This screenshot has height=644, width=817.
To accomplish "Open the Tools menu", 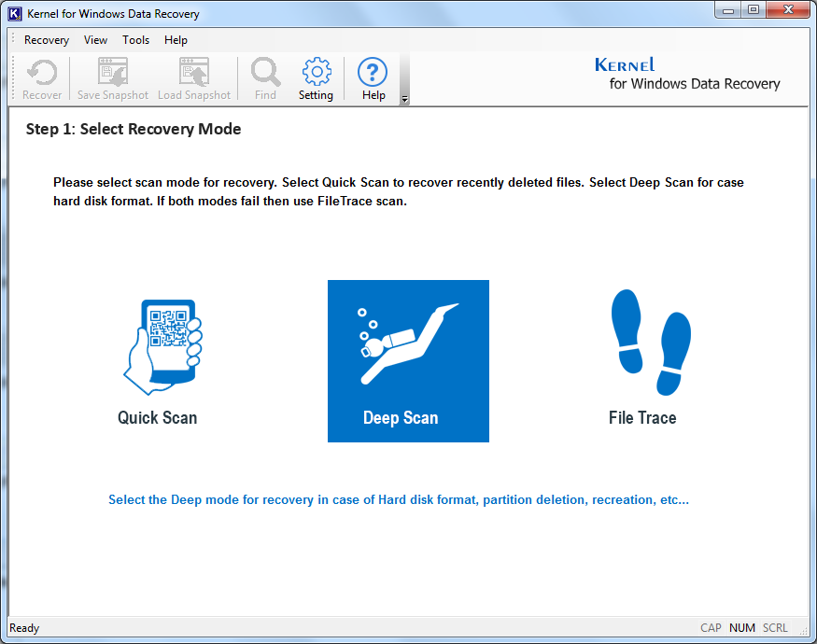I will 135,40.
